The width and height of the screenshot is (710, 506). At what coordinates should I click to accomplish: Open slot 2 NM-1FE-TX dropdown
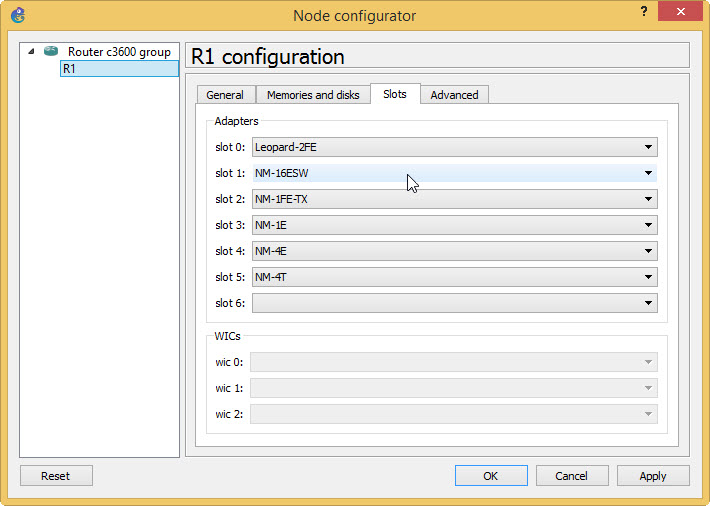coord(455,199)
